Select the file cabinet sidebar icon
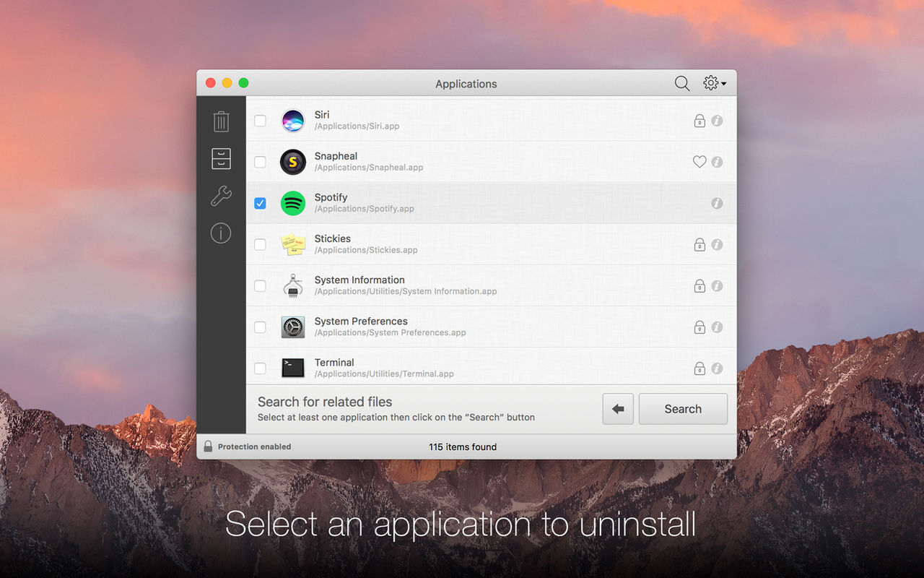Image resolution: width=924 pixels, height=578 pixels. 221,159
